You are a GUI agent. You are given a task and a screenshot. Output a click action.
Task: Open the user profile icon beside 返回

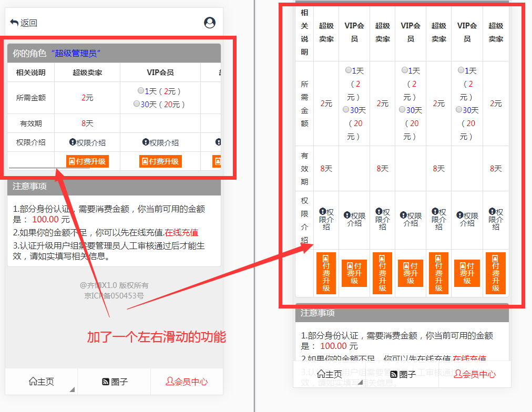[x=210, y=23]
